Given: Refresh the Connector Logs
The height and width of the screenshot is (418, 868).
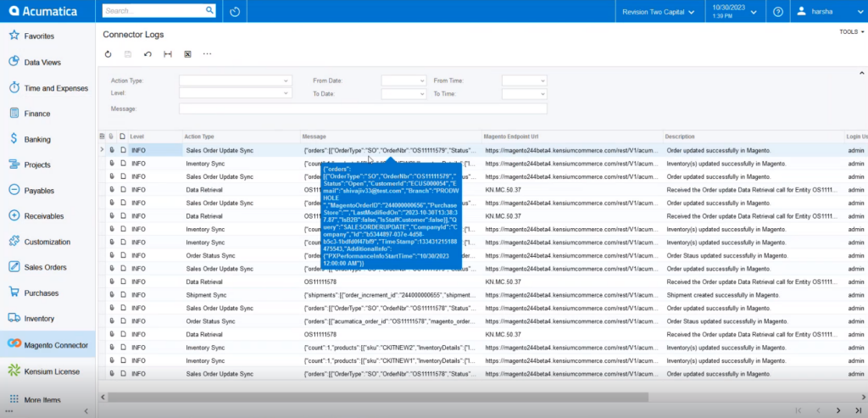Looking at the screenshot, I should (108, 54).
